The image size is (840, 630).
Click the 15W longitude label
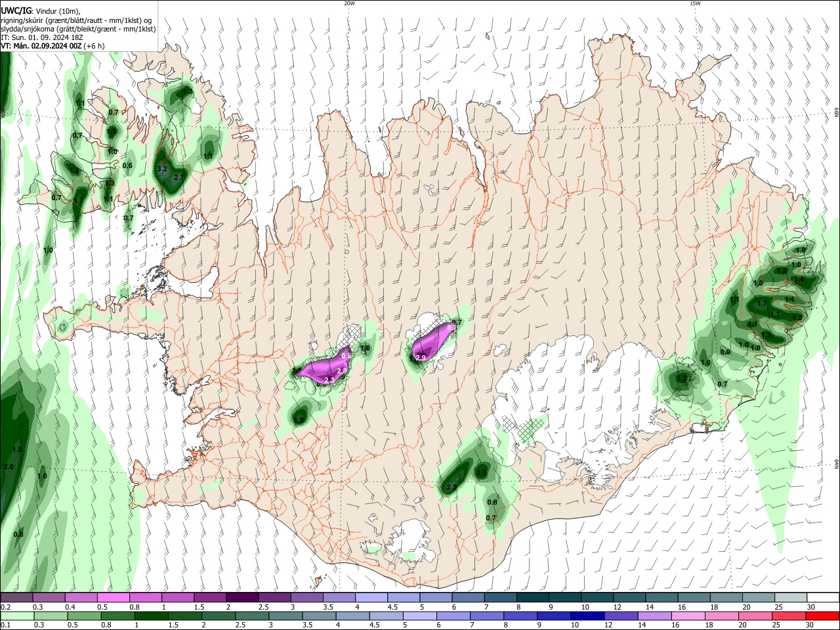point(695,3)
